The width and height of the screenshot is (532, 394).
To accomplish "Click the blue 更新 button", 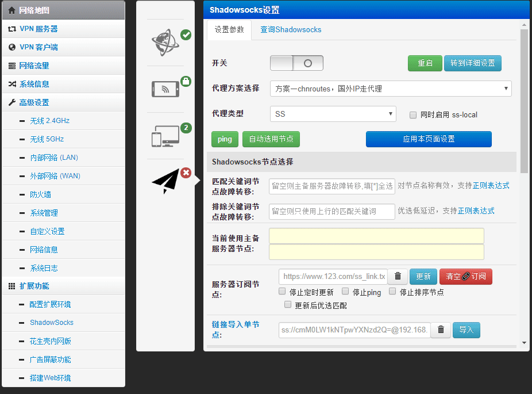I will click(x=423, y=277).
